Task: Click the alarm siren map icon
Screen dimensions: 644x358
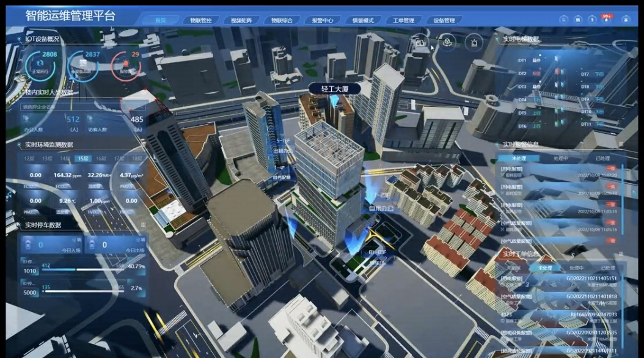Action: pos(474,42)
